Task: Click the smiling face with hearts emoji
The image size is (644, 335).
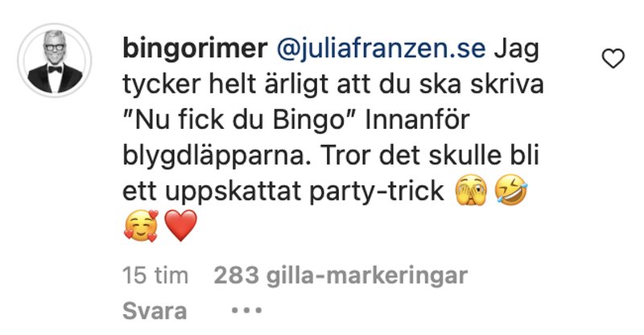Action: click(141, 225)
